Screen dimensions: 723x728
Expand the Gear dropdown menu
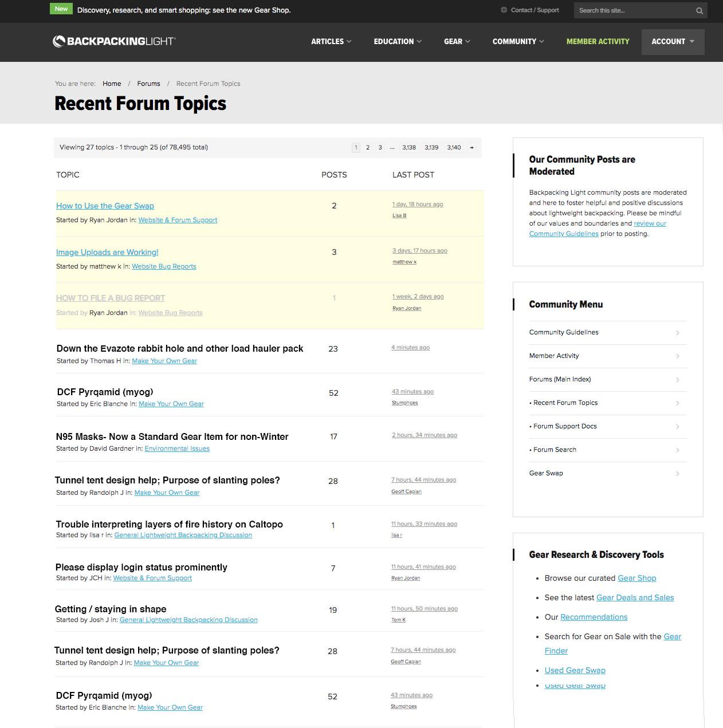[x=457, y=41]
